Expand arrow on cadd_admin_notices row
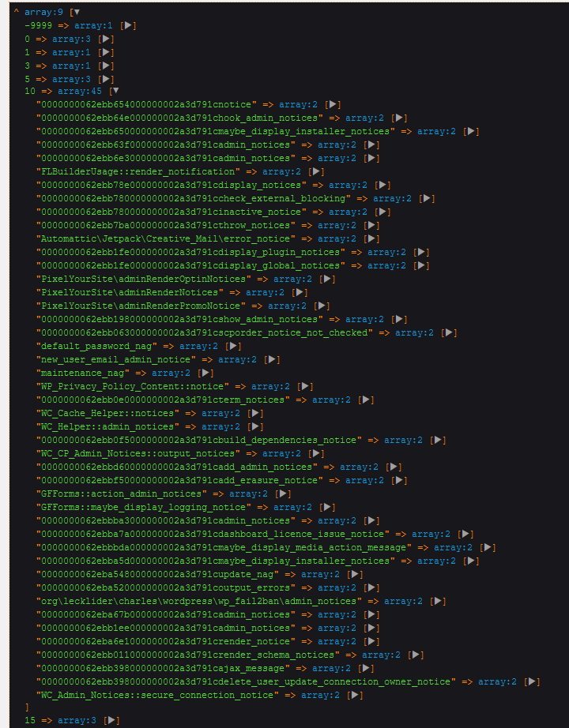 [394, 467]
